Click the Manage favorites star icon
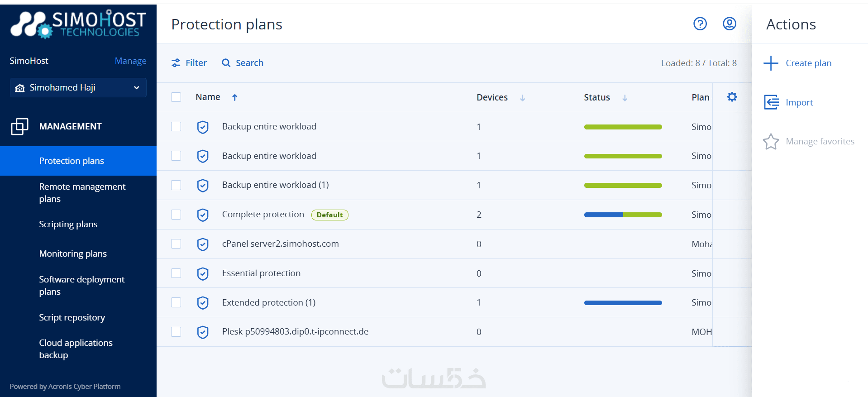Screen dimensions: 868x397 771,142
